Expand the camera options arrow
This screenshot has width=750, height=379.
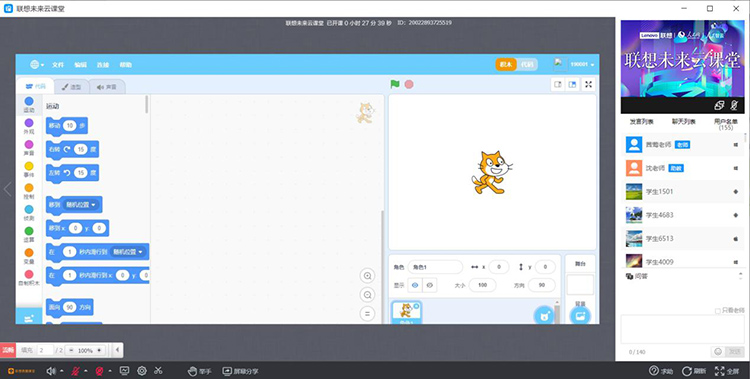point(110,371)
